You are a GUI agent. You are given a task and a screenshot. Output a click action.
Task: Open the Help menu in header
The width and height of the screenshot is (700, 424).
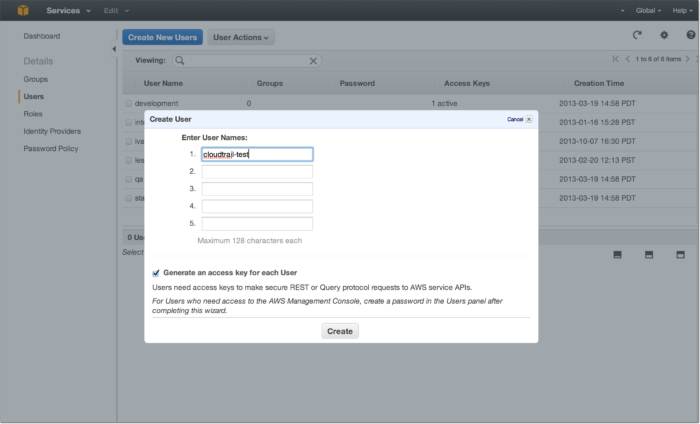pos(682,10)
